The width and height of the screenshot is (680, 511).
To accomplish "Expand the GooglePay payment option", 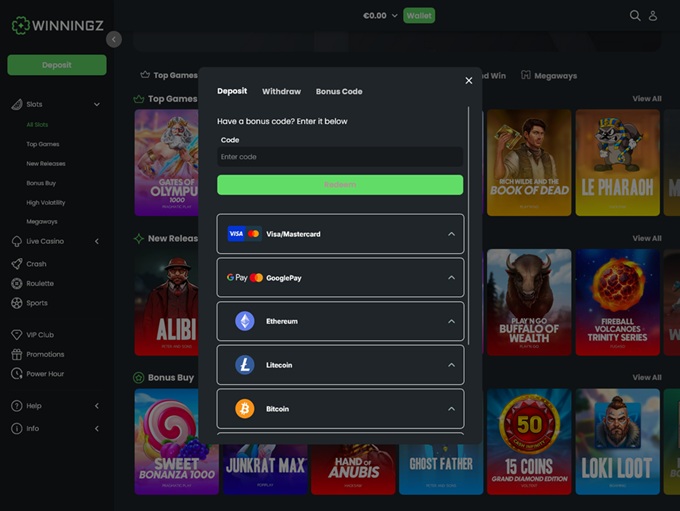I will pyautogui.click(x=340, y=277).
